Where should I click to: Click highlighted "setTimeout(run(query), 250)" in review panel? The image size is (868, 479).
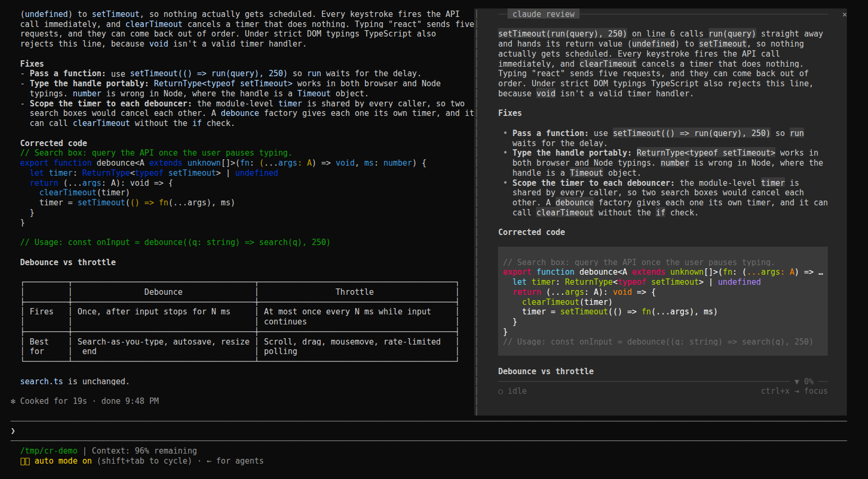(562, 34)
